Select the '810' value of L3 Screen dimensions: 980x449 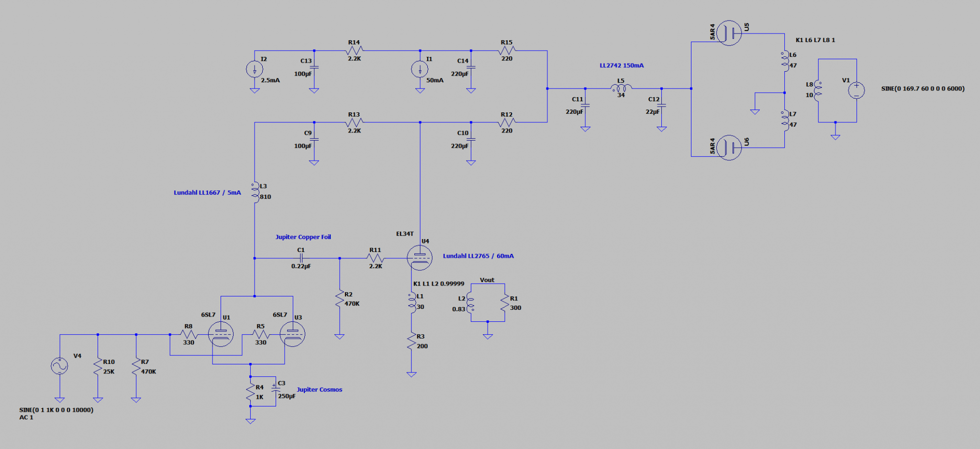click(x=266, y=197)
